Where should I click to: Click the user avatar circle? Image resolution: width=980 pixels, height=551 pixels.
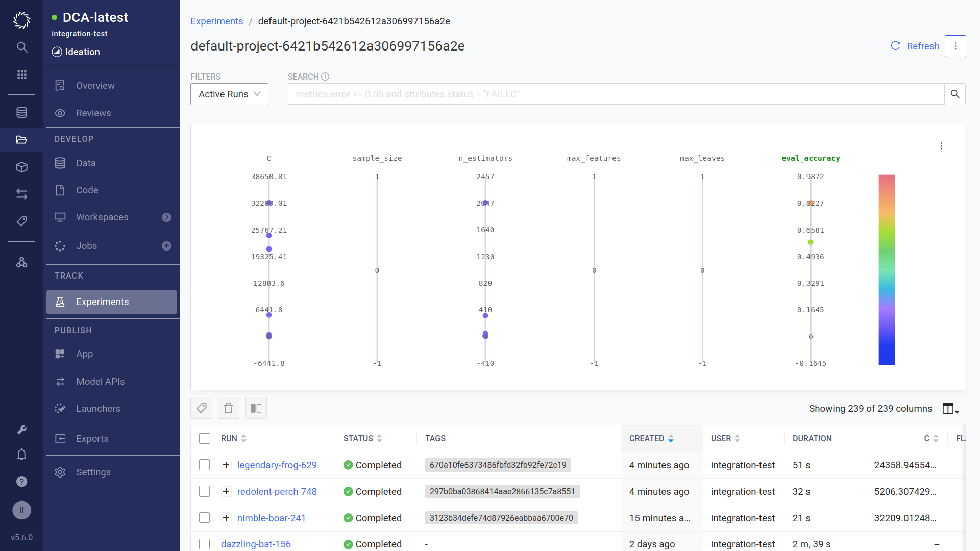(x=21, y=510)
